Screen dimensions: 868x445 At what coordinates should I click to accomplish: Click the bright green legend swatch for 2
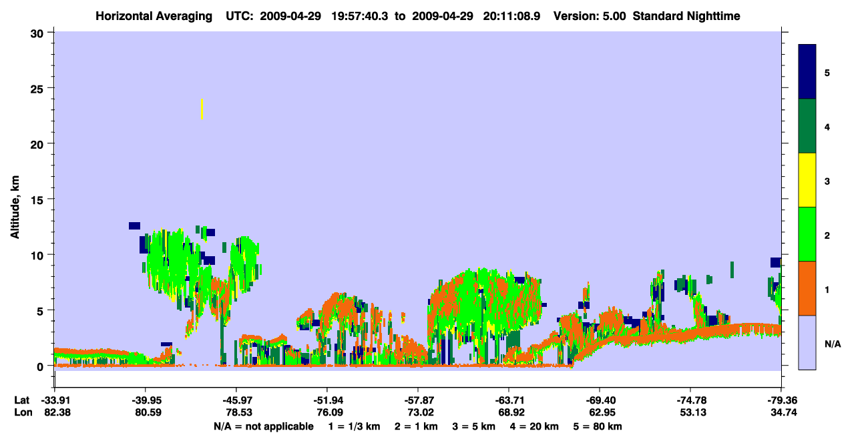(807, 234)
